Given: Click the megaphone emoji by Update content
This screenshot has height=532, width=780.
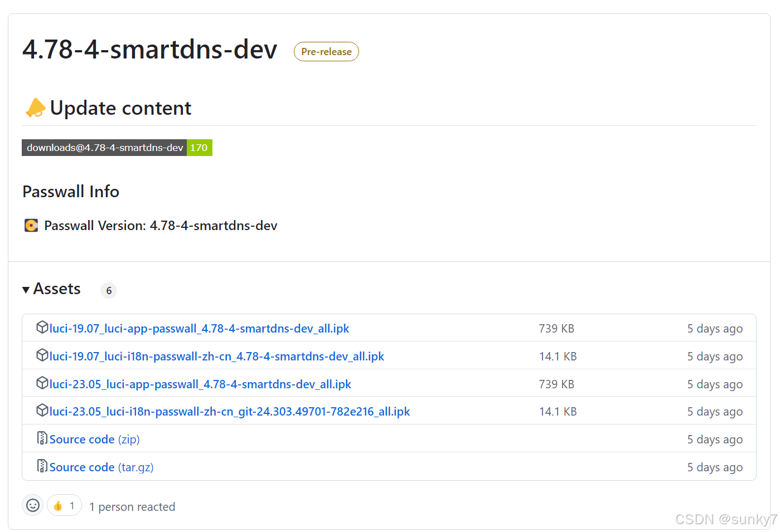Looking at the screenshot, I should point(35,108).
